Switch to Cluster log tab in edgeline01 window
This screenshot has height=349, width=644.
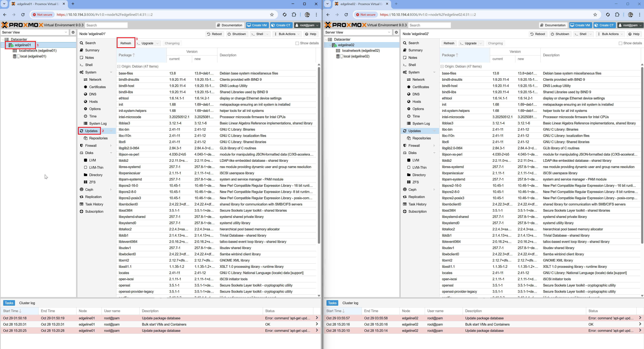point(27,303)
